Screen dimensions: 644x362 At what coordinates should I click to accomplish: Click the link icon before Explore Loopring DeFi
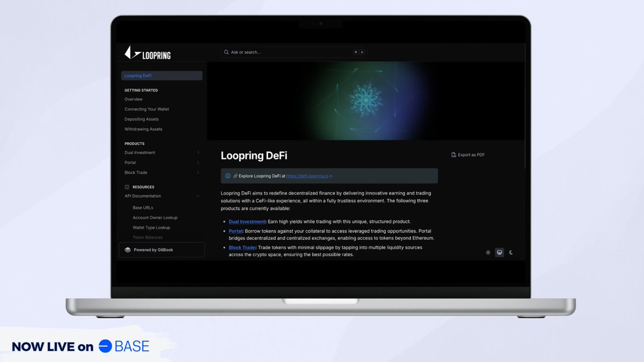pyautogui.click(x=235, y=176)
